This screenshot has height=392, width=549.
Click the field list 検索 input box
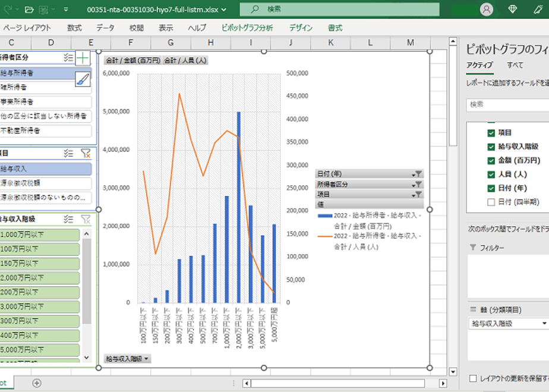[507, 105]
